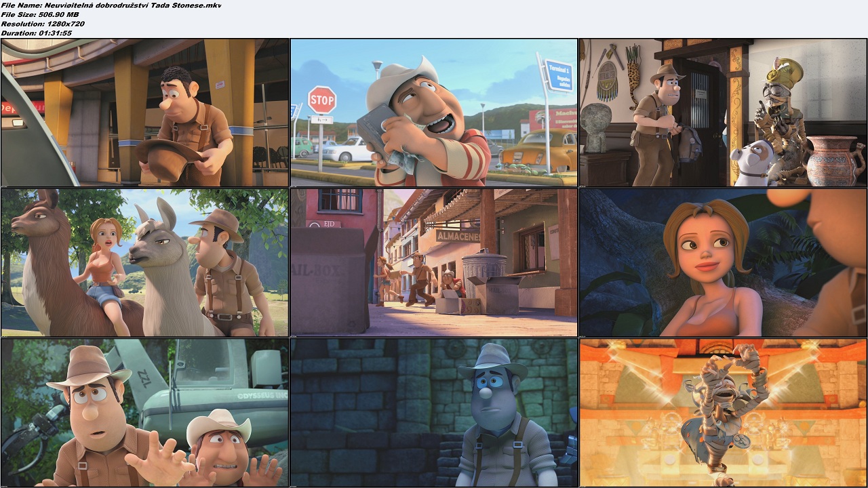Click the close-up thumbnail of smiling woman
Image resolution: width=868 pixels, height=488 pixels.
[723, 262]
